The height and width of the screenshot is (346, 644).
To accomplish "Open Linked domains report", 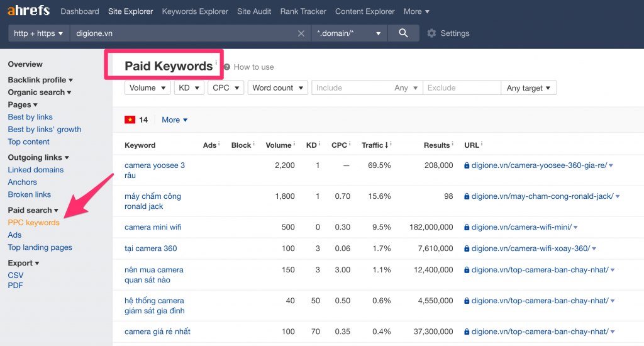I will pos(36,170).
